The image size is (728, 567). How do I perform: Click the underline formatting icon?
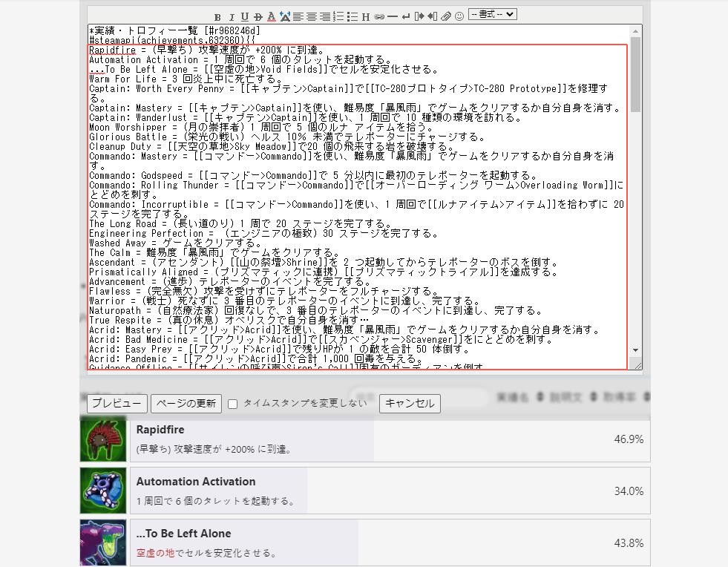click(245, 16)
